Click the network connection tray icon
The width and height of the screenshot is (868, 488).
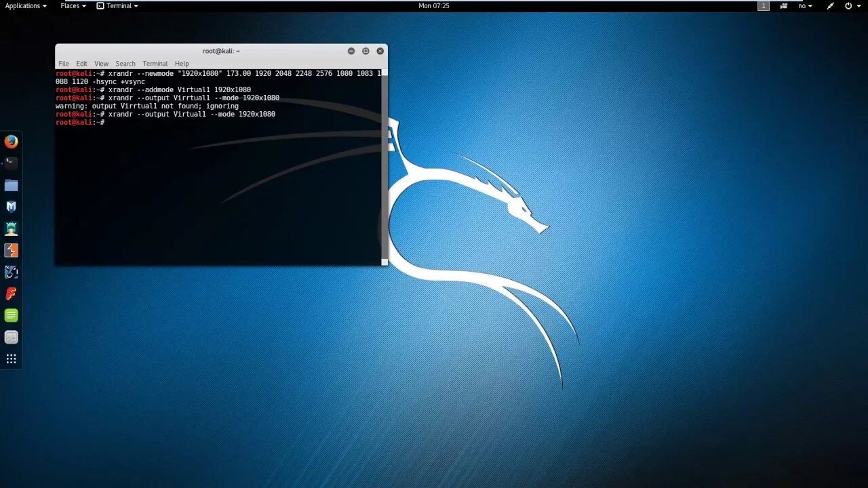point(830,5)
